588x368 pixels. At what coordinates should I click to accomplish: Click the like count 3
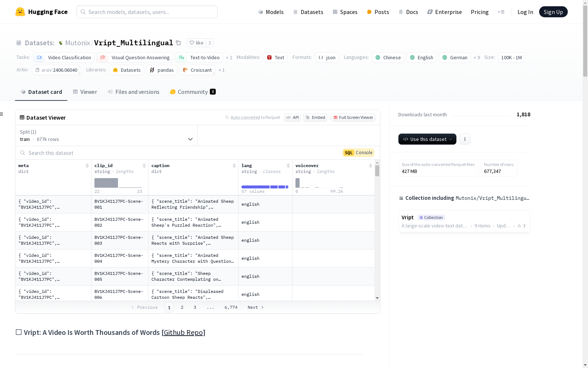tap(209, 43)
